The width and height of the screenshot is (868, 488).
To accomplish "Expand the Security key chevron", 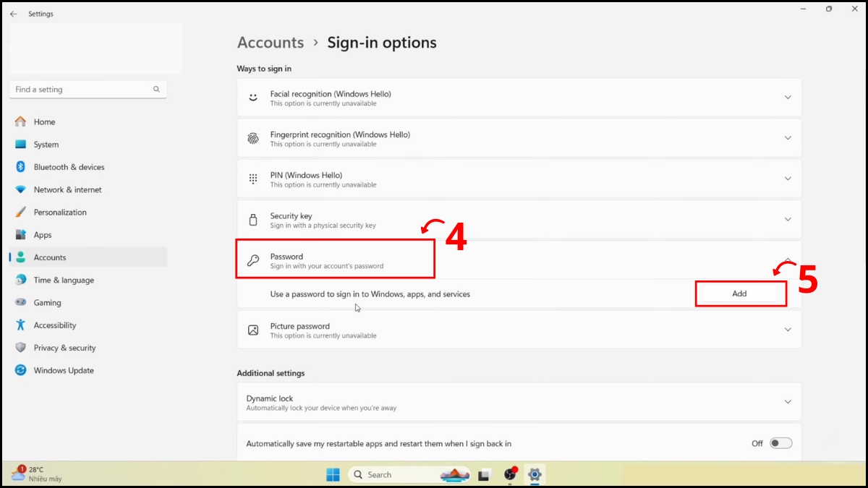I will pyautogui.click(x=788, y=219).
